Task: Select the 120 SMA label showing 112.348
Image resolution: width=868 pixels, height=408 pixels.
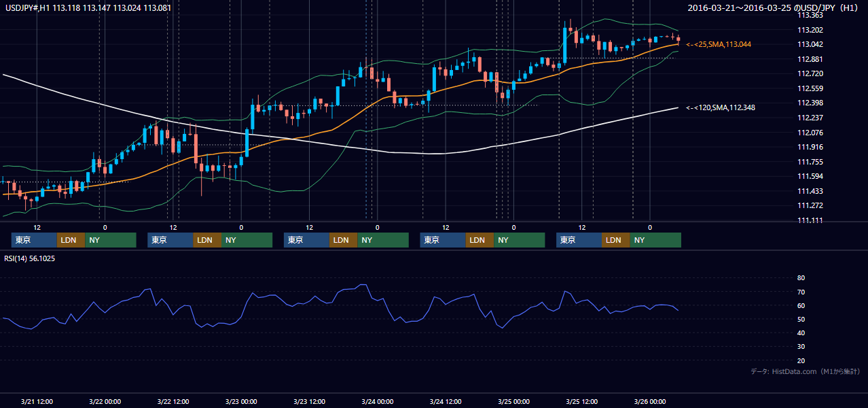Action: [x=721, y=107]
